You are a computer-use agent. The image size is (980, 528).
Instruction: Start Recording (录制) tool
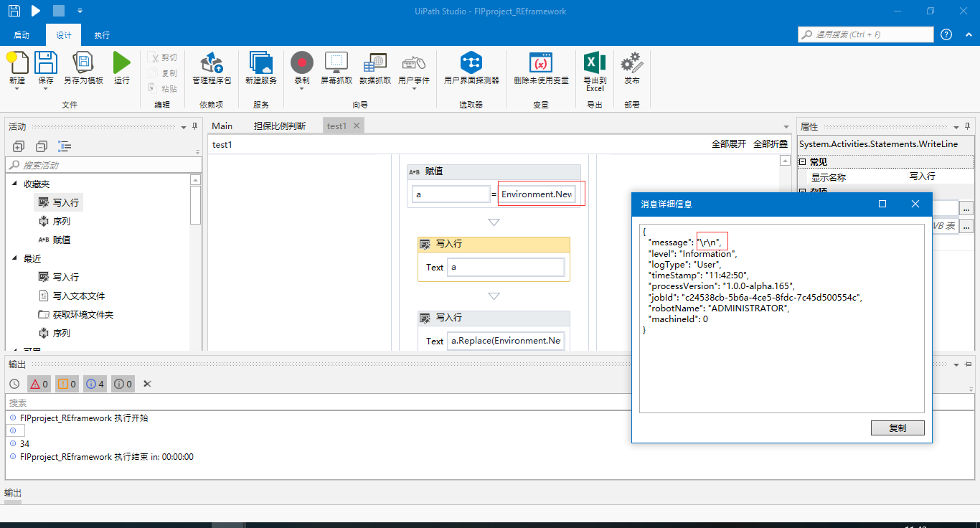(x=302, y=62)
